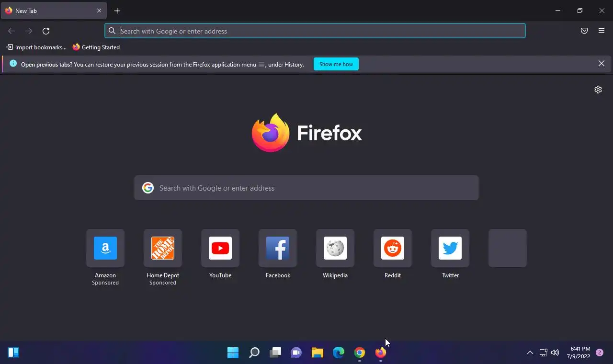
Task: Open Windows widgets panel
Action: 13,353
